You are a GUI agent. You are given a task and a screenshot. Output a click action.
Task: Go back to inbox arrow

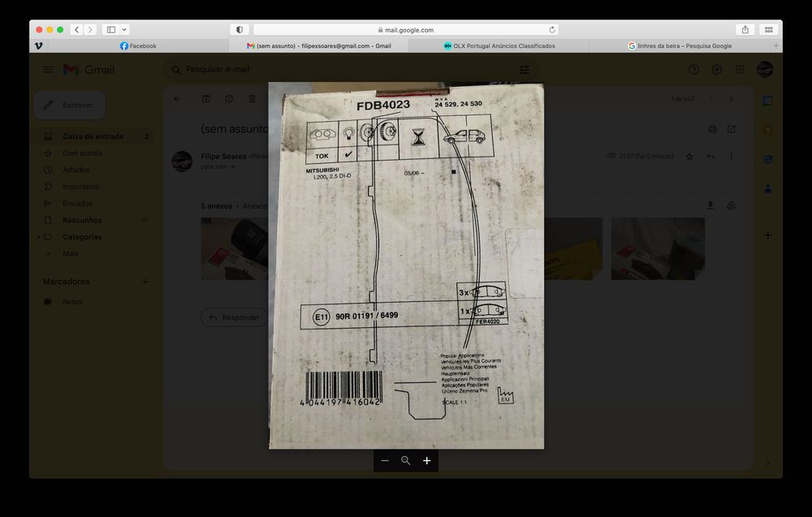[177, 99]
